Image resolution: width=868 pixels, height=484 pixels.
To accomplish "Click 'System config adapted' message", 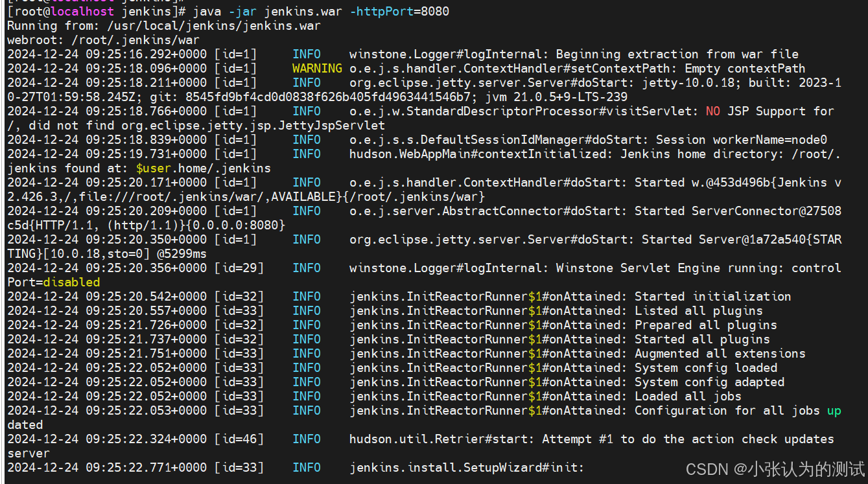I will tap(709, 382).
